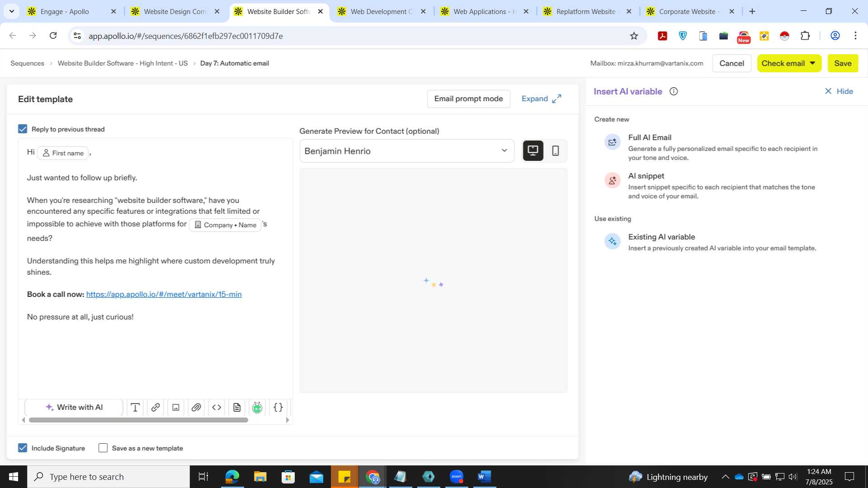Focus the browser address bar
The height and width of the screenshot is (488, 868).
pyautogui.click(x=353, y=36)
